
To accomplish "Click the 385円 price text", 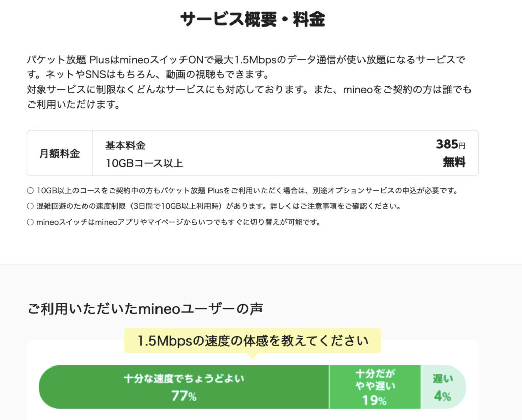I will coord(451,144).
